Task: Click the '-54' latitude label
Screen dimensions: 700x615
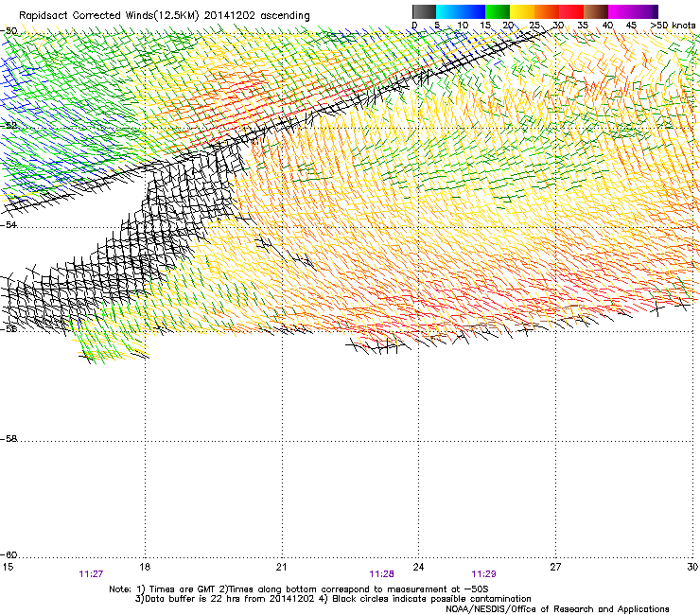Action: point(9,224)
